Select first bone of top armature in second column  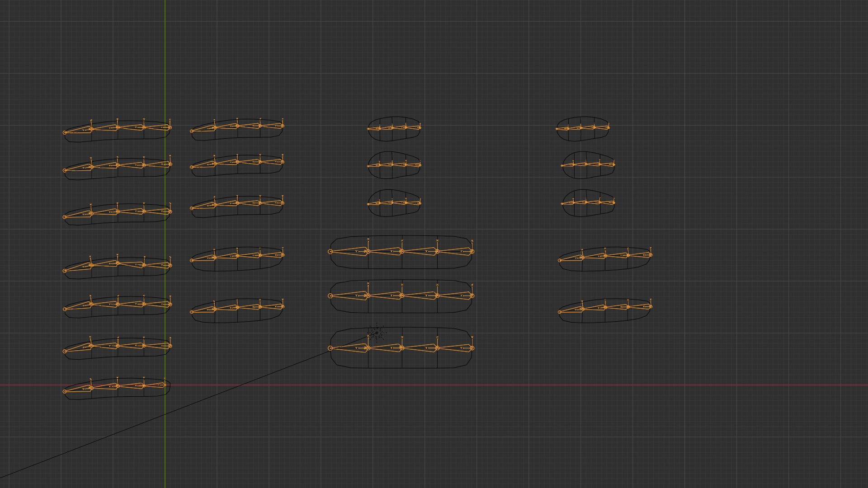pos(203,129)
